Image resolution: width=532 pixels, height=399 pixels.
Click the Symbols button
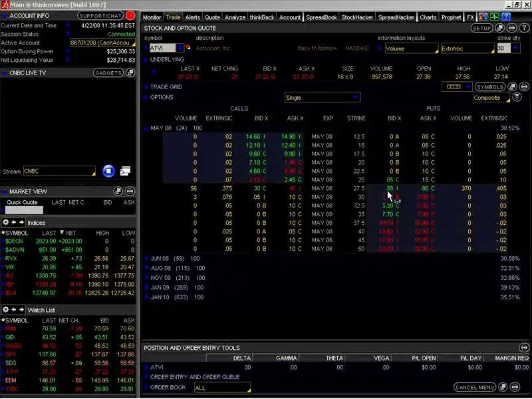pyautogui.click(x=490, y=87)
